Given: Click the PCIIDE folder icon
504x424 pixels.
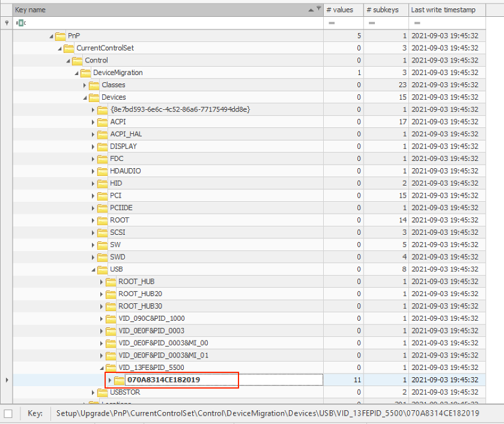Looking at the screenshot, I should pos(102,208).
